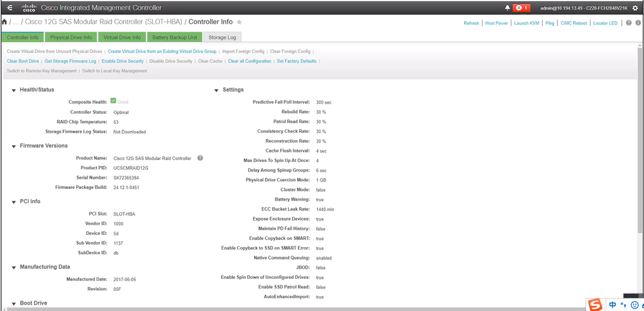The width and height of the screenshot is (644, 311).
Task: Open the alarm bell notifications
Action: [507, 8]
